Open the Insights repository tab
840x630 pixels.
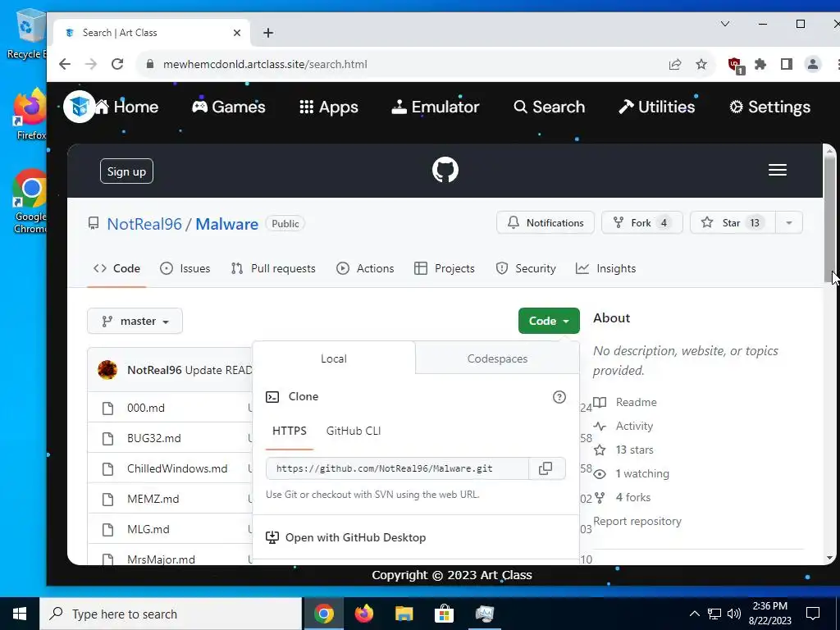606,268
